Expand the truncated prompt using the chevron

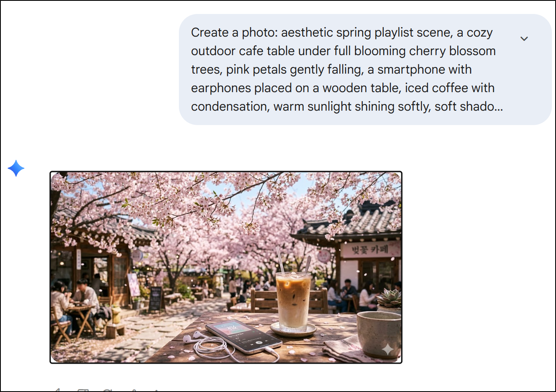click(x=524, y=39)
